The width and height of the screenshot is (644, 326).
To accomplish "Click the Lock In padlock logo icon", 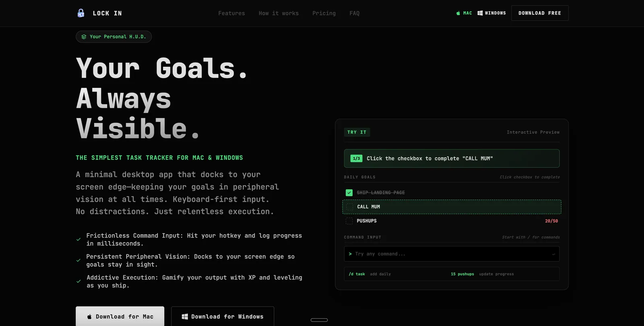I will point(81,13).
